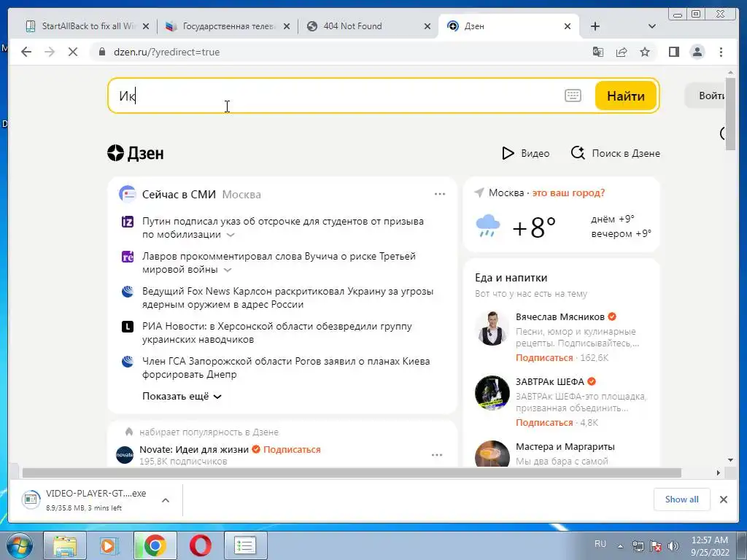
Task: Go back with the browser back arrow
Action: (26, 52)
